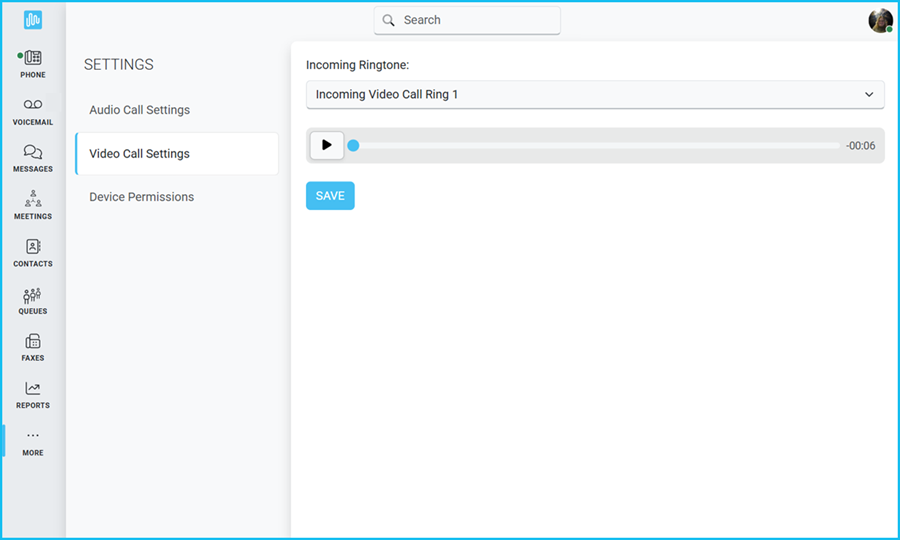Click the magnifier icon in Search
900x540 pixels.
tap(389, 21)
